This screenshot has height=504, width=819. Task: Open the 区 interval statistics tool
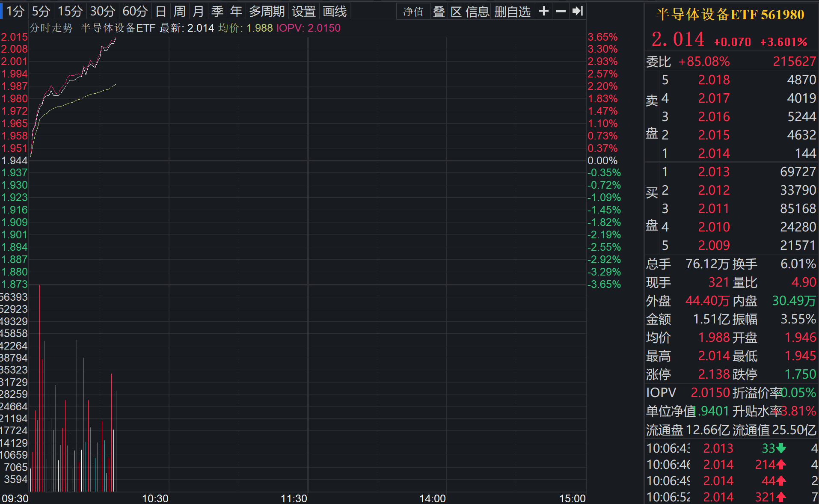pos(456,12)
